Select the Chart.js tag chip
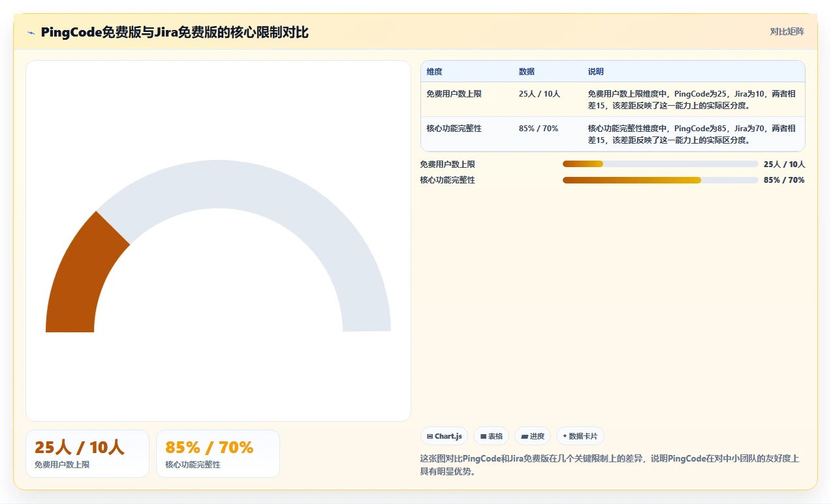831x504 pixels. point(444,436)
